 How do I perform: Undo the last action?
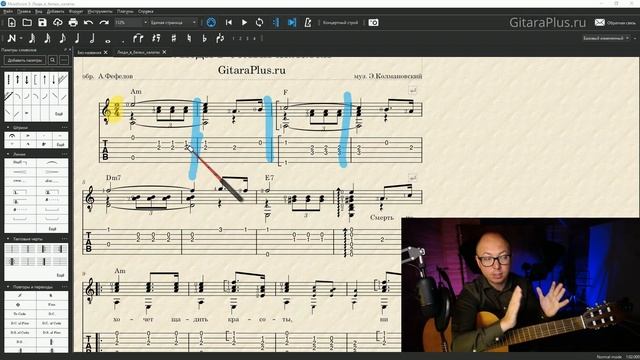(x=89, y=22)
